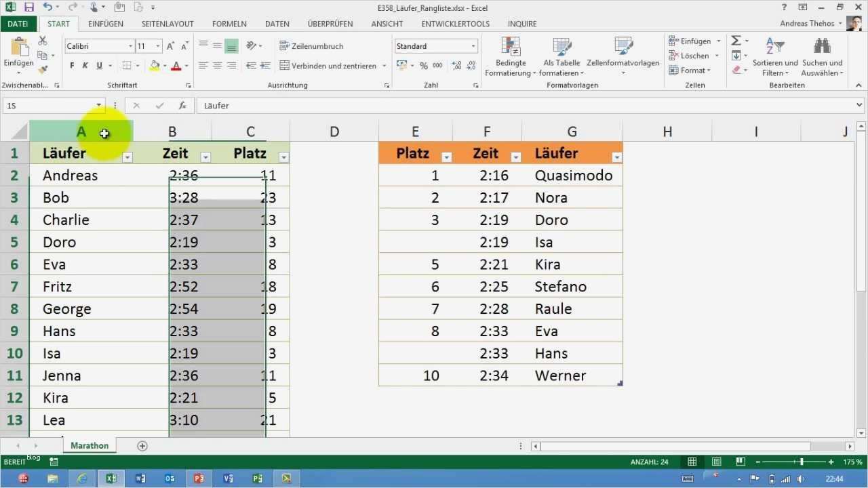Toggle italic formatting (K)
The image size is (868, 488).
coord(85,66)
